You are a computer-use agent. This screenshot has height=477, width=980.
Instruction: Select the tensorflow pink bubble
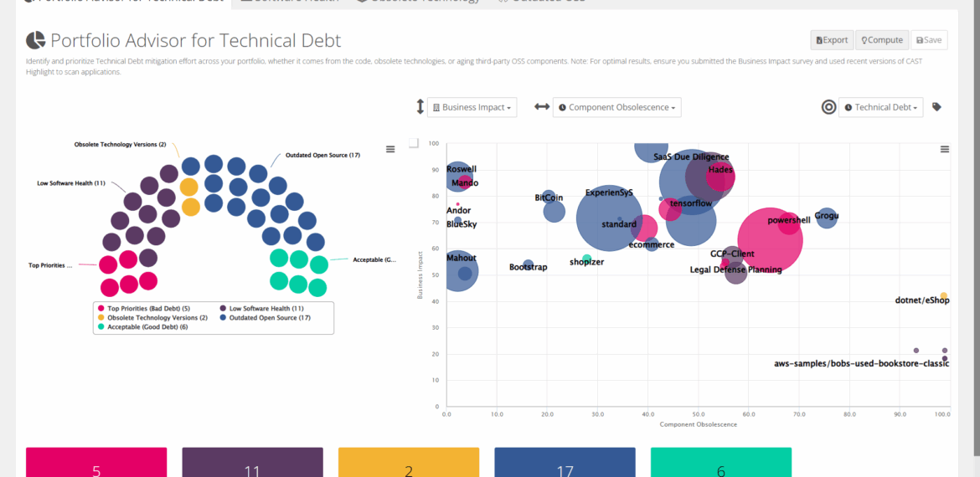(670, 209)
